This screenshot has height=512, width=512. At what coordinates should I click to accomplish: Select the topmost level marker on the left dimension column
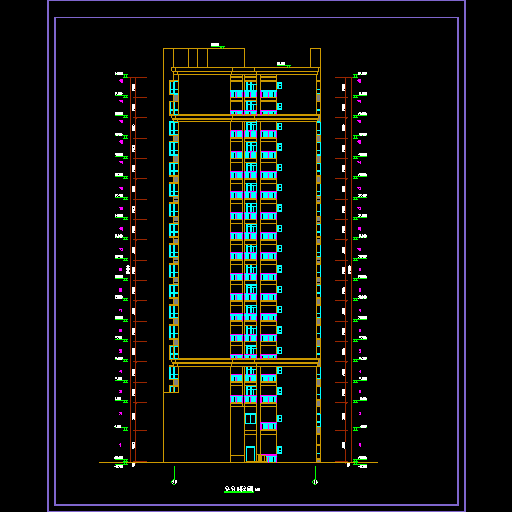tap(122, 75)
